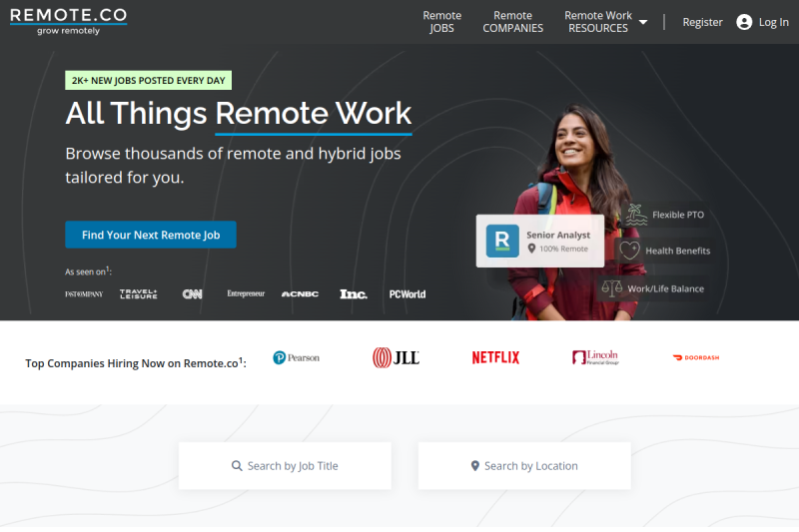Image resolution: width=799 pixels, height=532 pixels.
Task: Open the Remote Companies menu item
Action: tap(512, 22)
